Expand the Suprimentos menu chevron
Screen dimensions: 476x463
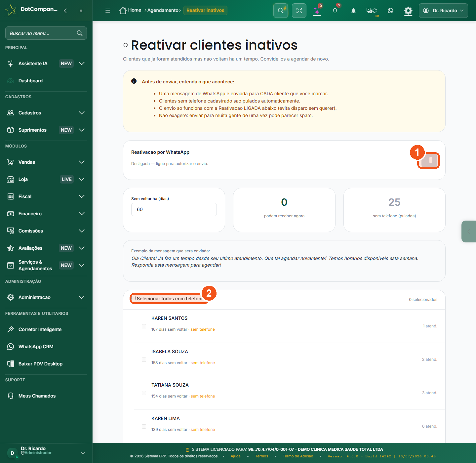(x=82, y=130)
